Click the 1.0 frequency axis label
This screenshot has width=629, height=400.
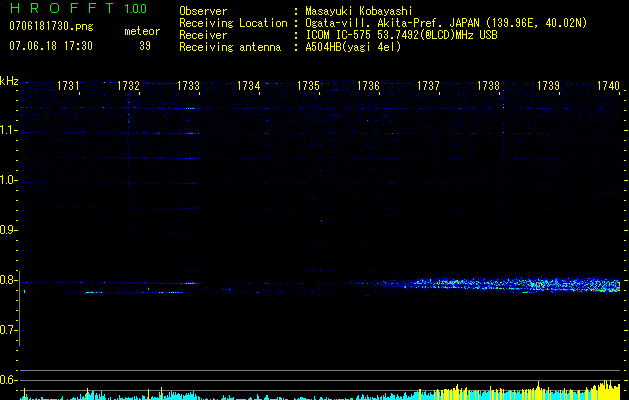click(x=8, y=180)
